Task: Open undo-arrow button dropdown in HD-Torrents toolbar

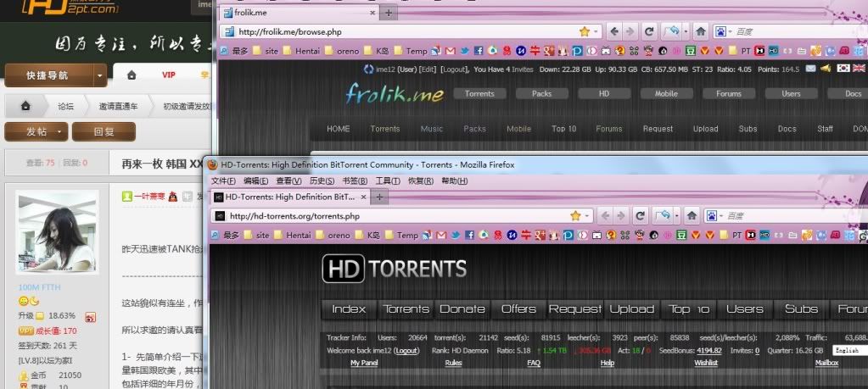Action: click(677, 216)
